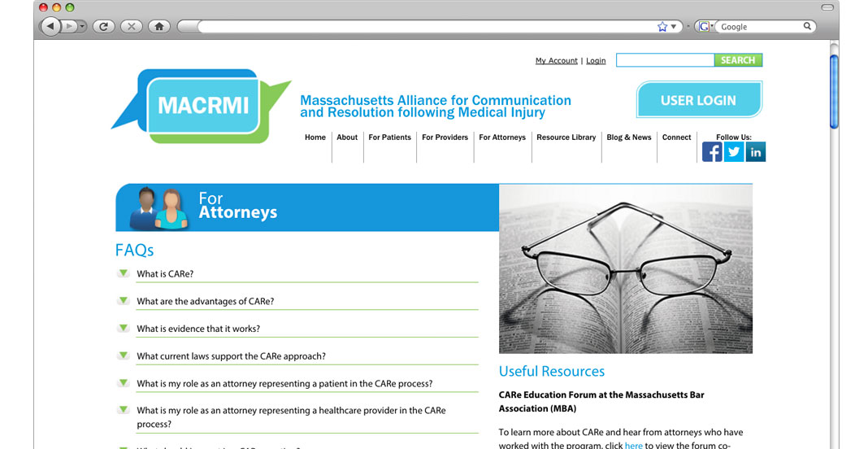This screenshot has height=449, width=868.
Task: Click the browser stop loading X button
Action: (x=131, y=26)
